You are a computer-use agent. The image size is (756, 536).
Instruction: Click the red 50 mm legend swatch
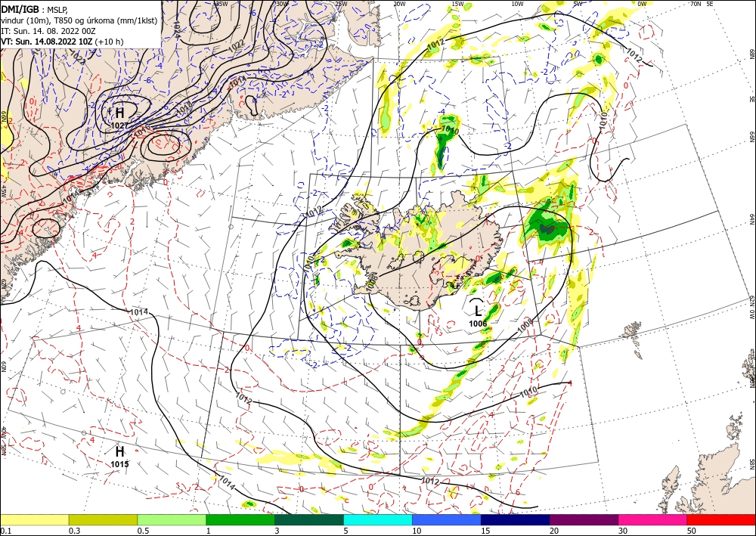[721, 519]
